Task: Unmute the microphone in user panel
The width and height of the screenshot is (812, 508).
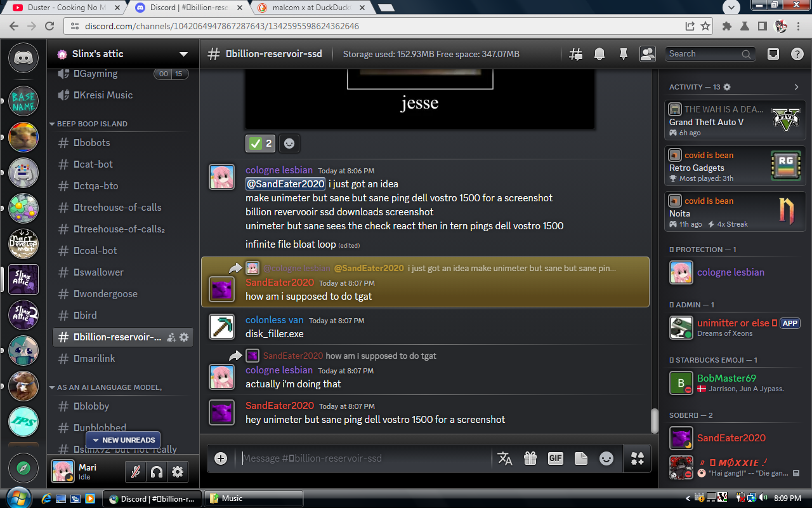Action: coord(135,472)
